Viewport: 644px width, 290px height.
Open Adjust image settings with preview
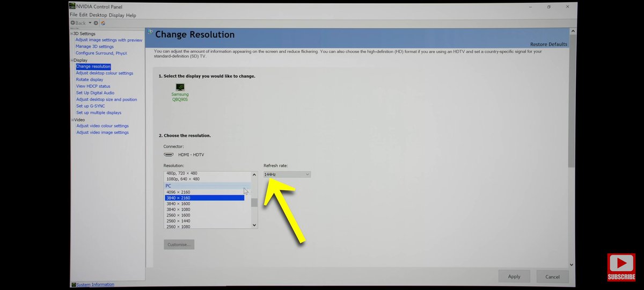(x=109, y=40)
